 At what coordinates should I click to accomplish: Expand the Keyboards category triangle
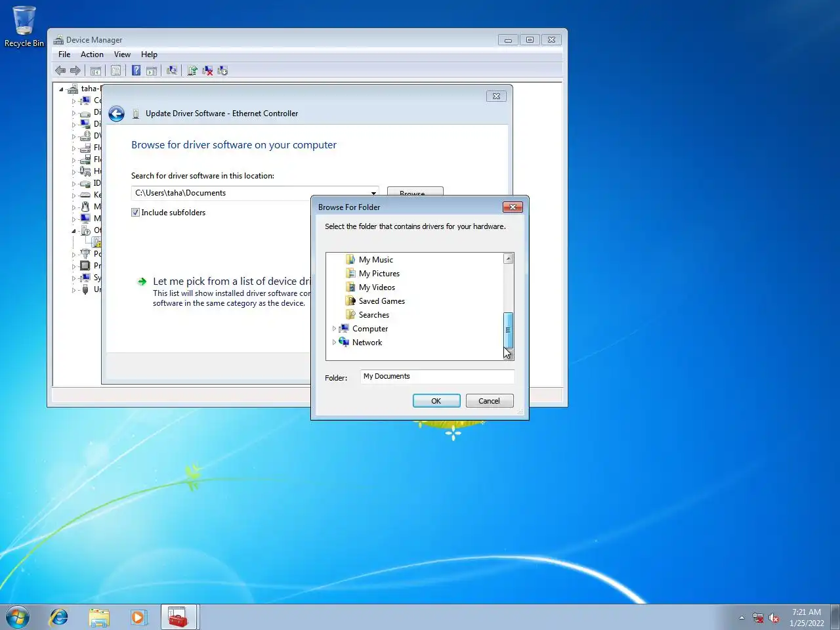(73, 195)
